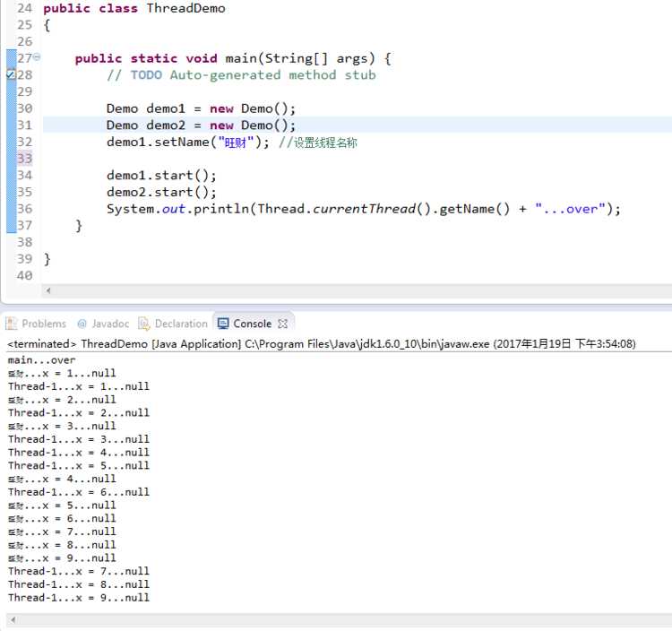Click the Problems tab icon
This screenshot has width=672, height=631.
[11, 324]
